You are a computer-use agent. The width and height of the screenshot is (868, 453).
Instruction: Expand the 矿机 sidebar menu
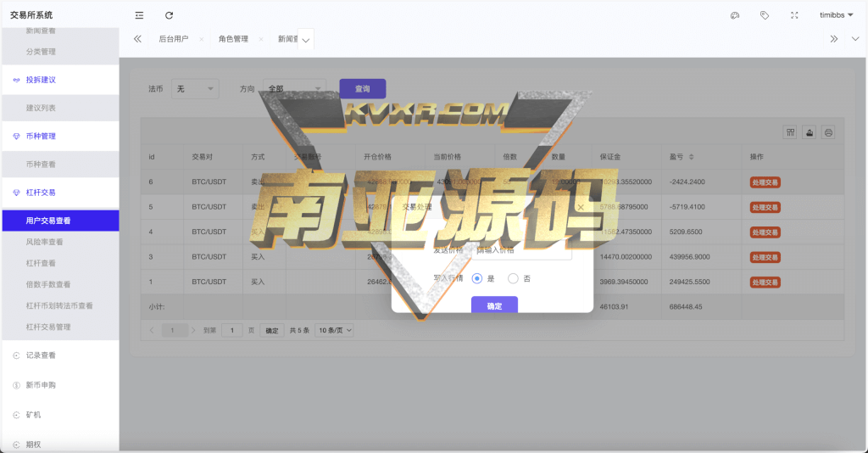60,415
